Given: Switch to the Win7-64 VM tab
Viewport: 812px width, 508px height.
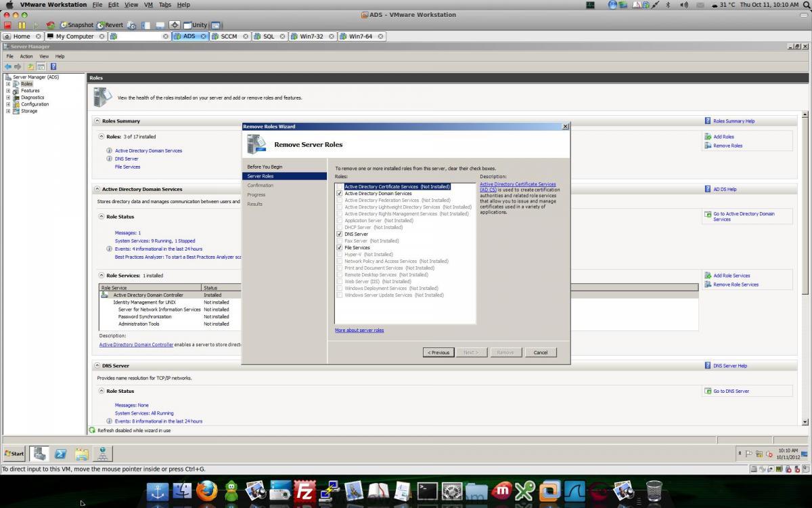Looking at the screenshot, I should [x=361, y=37].
